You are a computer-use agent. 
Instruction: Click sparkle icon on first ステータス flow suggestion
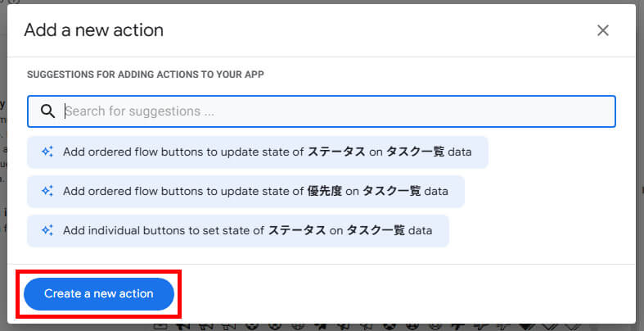click(47, 152)
